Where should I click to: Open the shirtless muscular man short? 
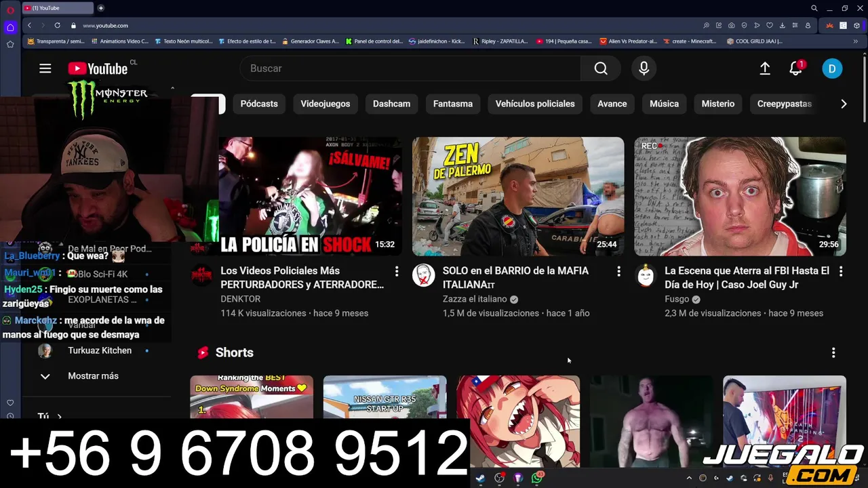(x=651, y=420)
